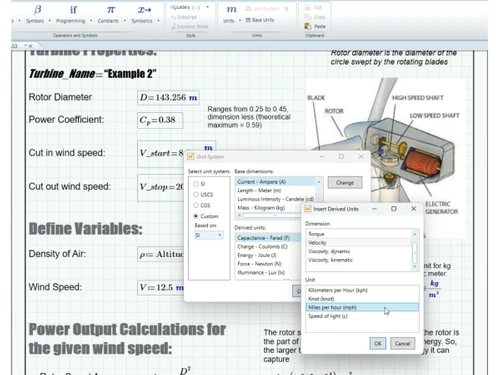This screenshot has height=375, width=500.
Task: Open the Symbolics x-arrow icon
Action: point(144,10)
